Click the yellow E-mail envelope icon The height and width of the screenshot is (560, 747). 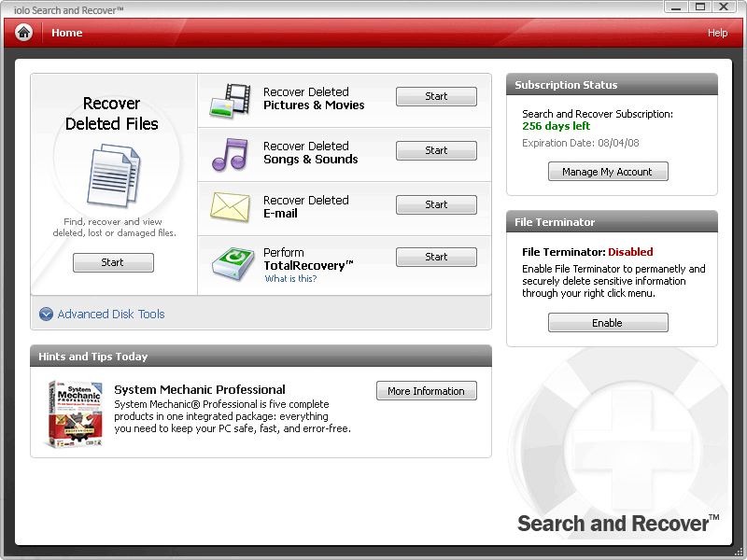(229, 206)
